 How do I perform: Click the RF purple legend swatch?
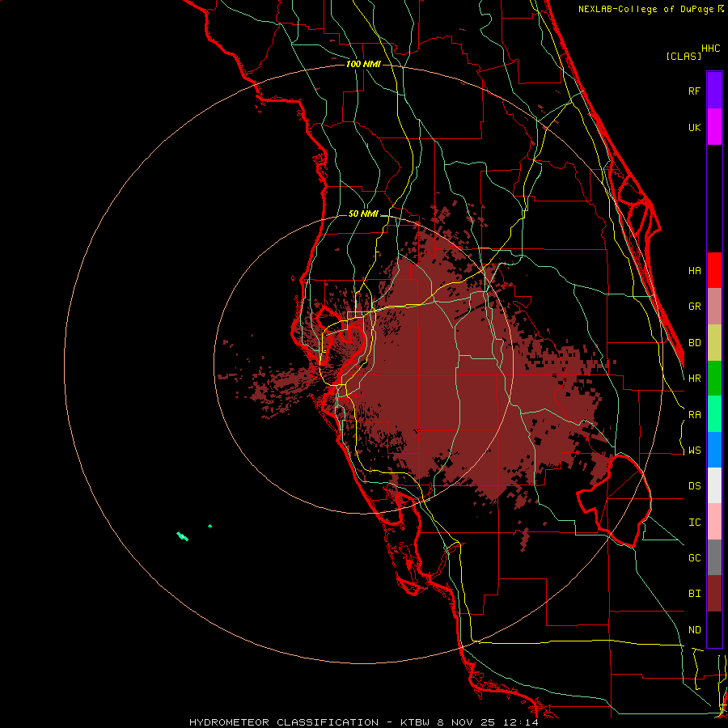click(714, 91)
